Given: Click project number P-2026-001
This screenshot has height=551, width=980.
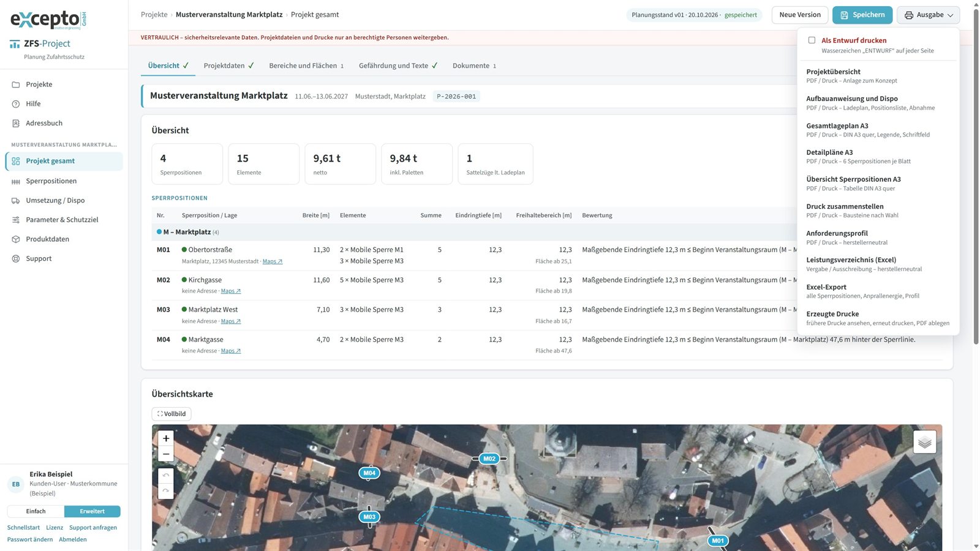Looking at the screenshot, I should point(456,97).
